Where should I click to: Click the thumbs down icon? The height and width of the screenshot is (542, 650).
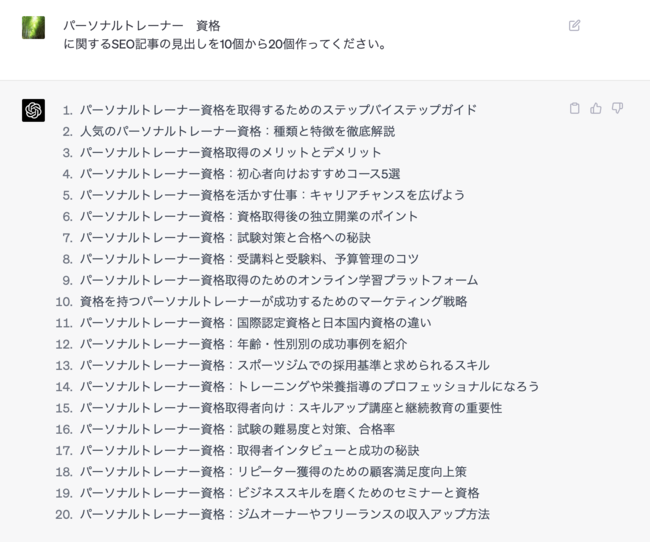tap(617, 108)
